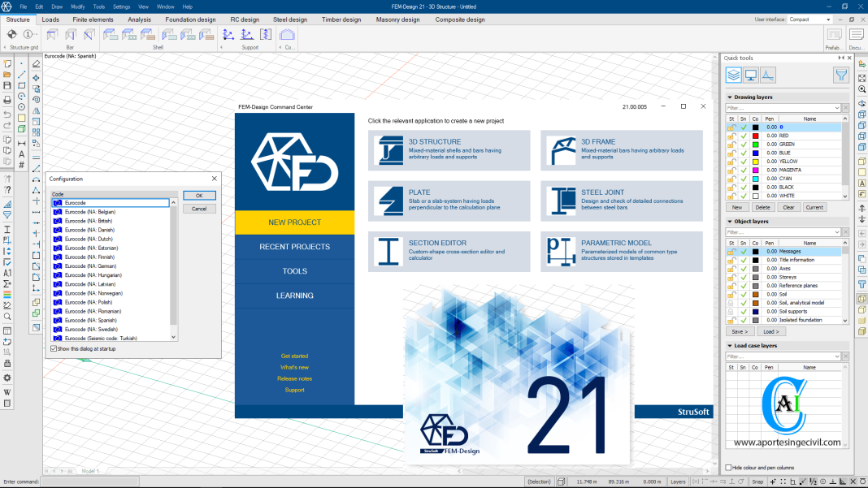
Task: Collapse the Drawing layers section
Action: point(731,96)
